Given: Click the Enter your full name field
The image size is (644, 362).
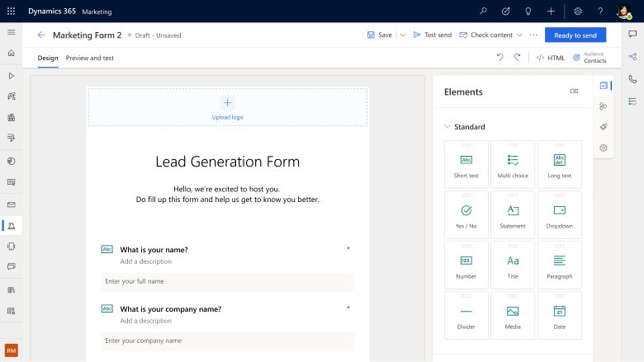Looking at the screenshot, I should pyautogui.click(x=227, y=282).
